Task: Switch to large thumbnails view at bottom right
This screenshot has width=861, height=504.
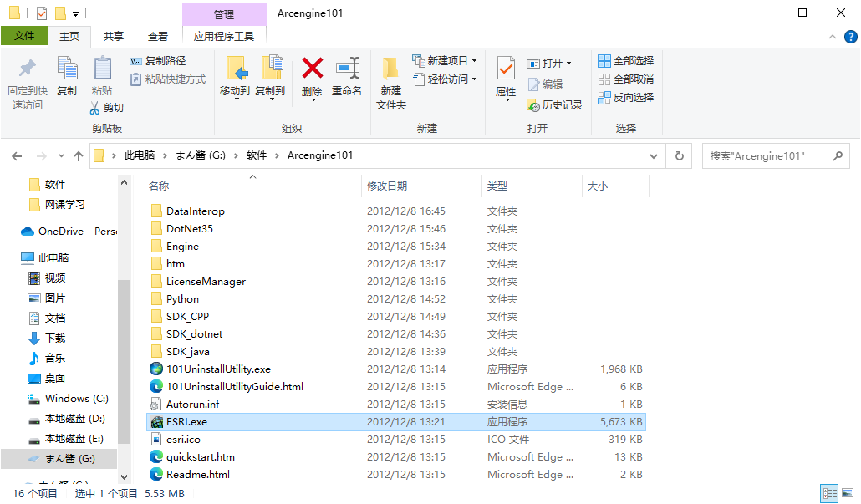Action: [x=847, y=493]
